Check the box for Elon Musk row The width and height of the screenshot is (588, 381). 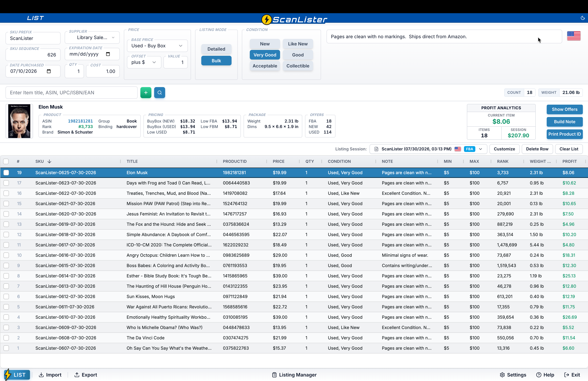(6, 173)
